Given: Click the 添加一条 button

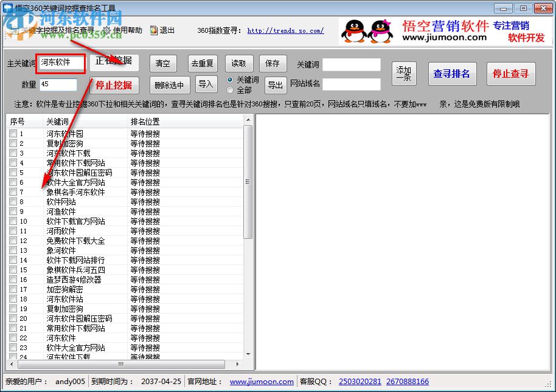Looking at the screenshot, I should [x=404, y=74].
